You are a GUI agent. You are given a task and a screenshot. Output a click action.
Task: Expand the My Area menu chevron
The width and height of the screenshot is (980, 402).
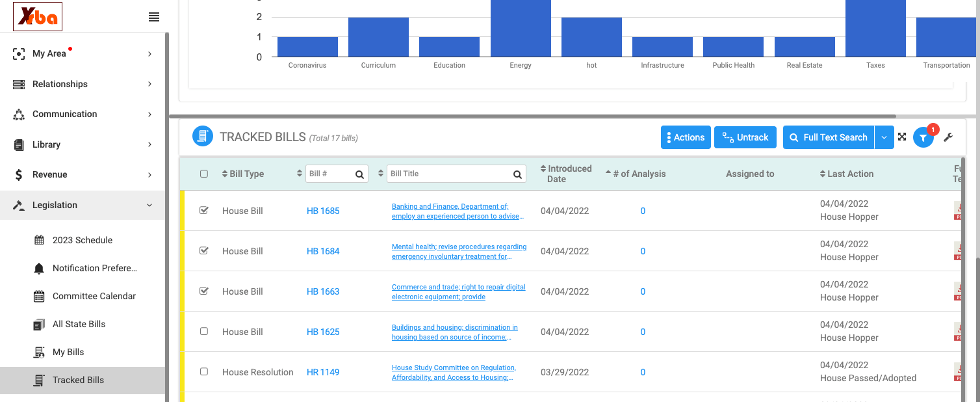coord(149,54)
